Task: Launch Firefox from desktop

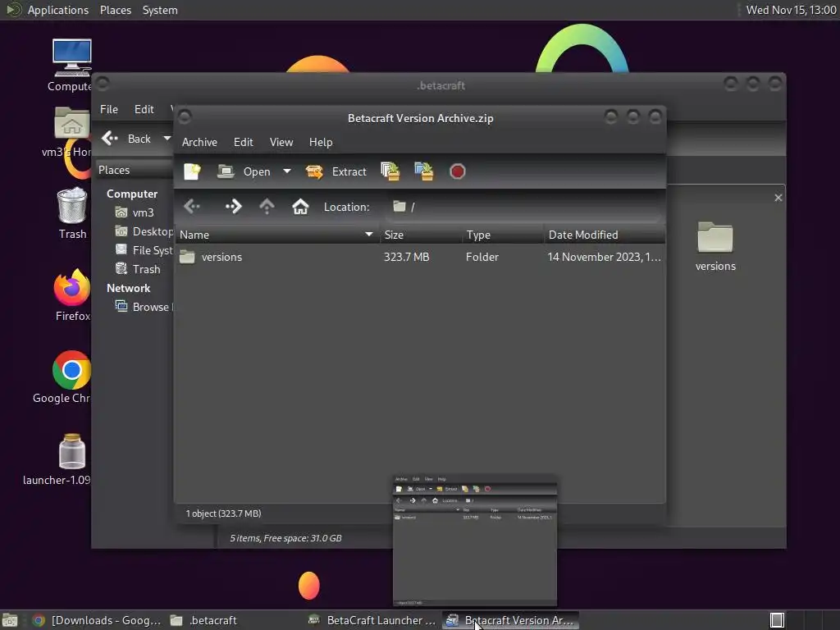Action: (72, 295)
